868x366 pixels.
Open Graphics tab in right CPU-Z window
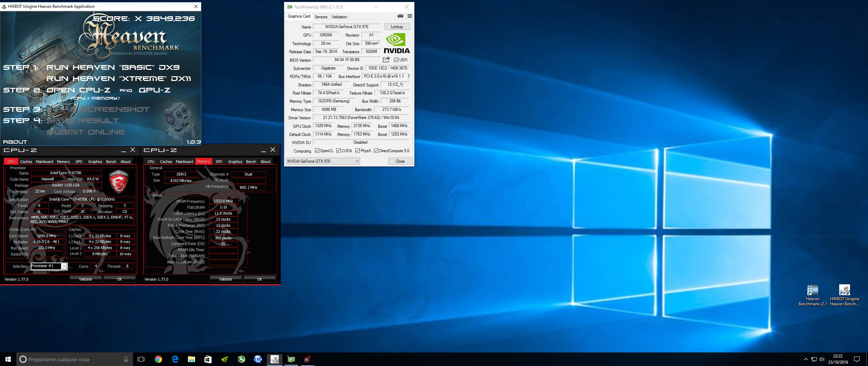(x=235, y=162)
